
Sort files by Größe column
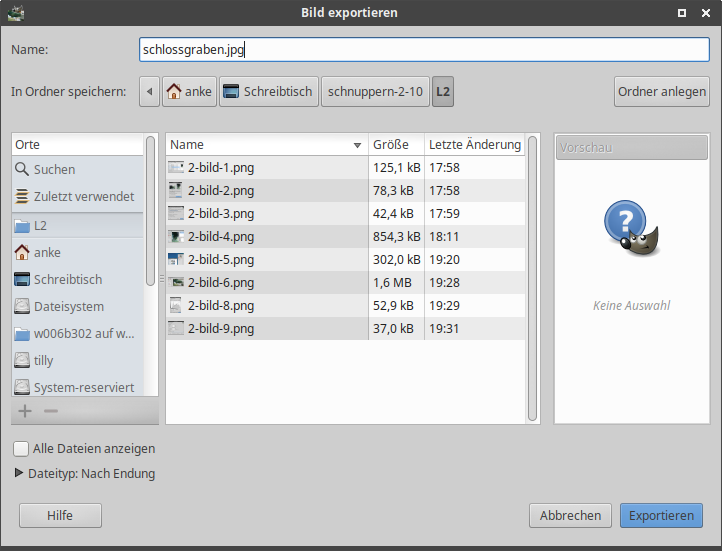[396, 145]
